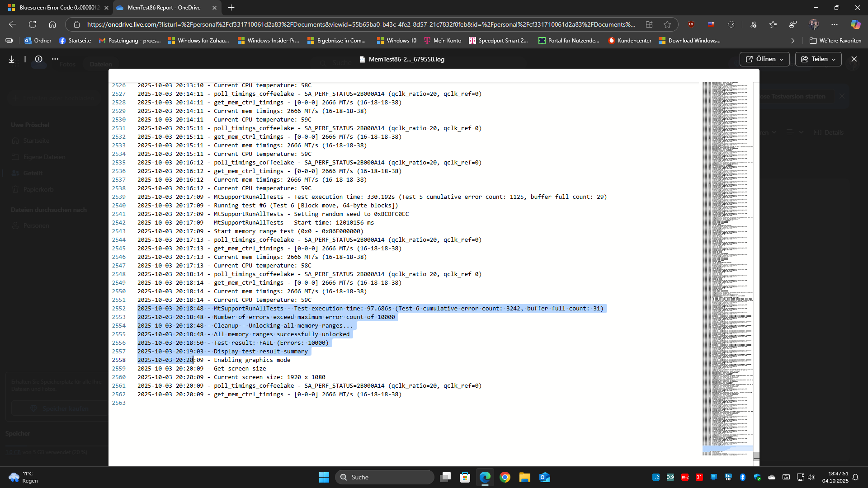Open OneDrive icon in the system tray
Image resolution: width=868 pixels, height=488 pixels.
(772, 477)
